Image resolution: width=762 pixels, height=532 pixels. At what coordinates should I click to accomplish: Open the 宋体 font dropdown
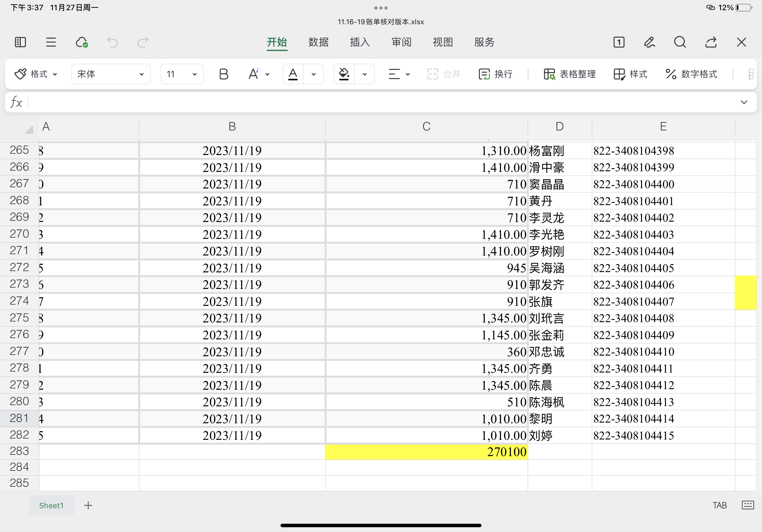(111, 74)
